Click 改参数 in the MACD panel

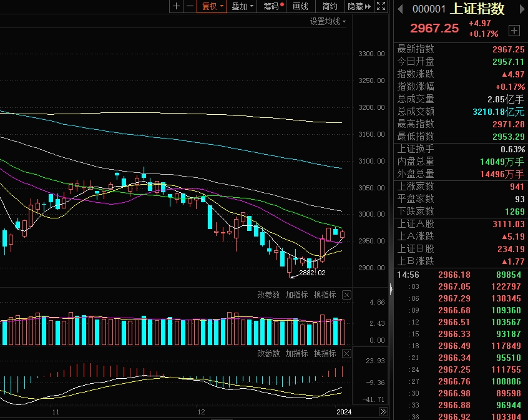268,354
